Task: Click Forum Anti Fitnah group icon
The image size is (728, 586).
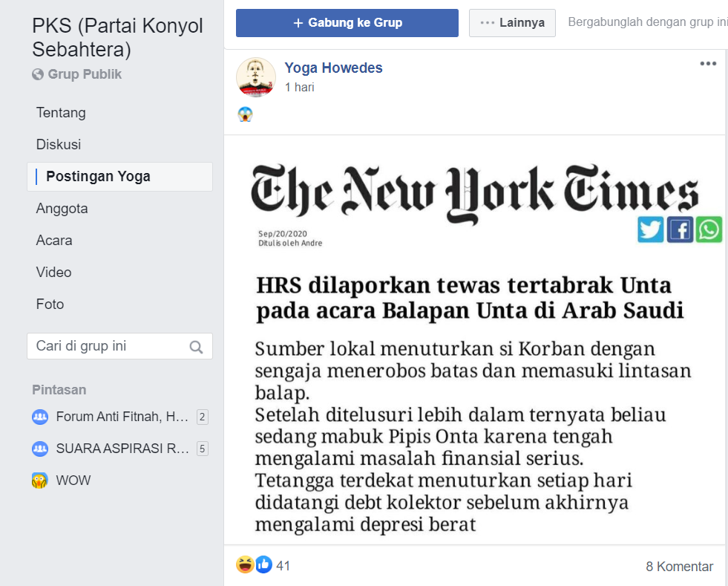Action: (40, 417)
